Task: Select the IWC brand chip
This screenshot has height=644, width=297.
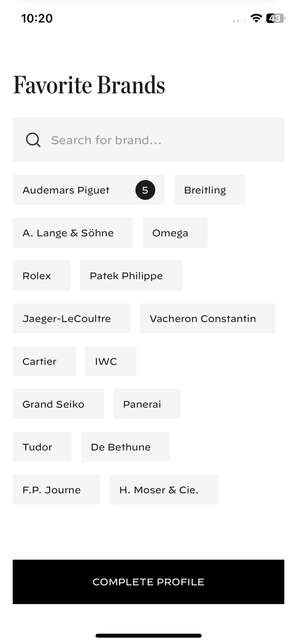Action: point(111,361)
